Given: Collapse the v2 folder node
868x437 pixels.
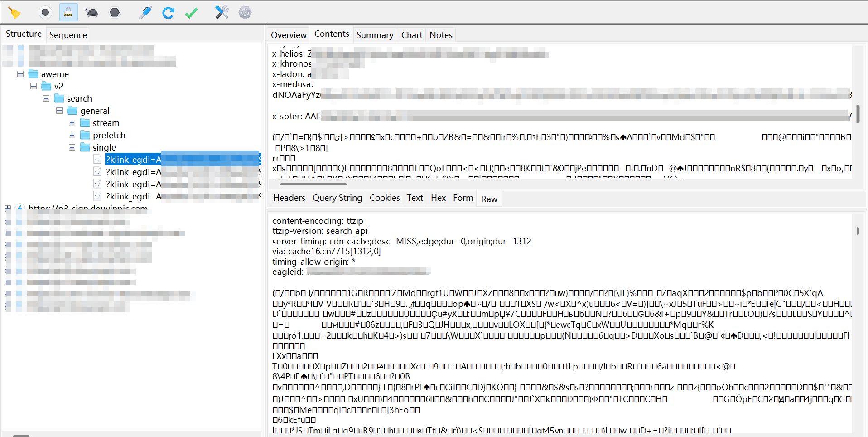Looking at the screenshot, I should coord(34,86).
